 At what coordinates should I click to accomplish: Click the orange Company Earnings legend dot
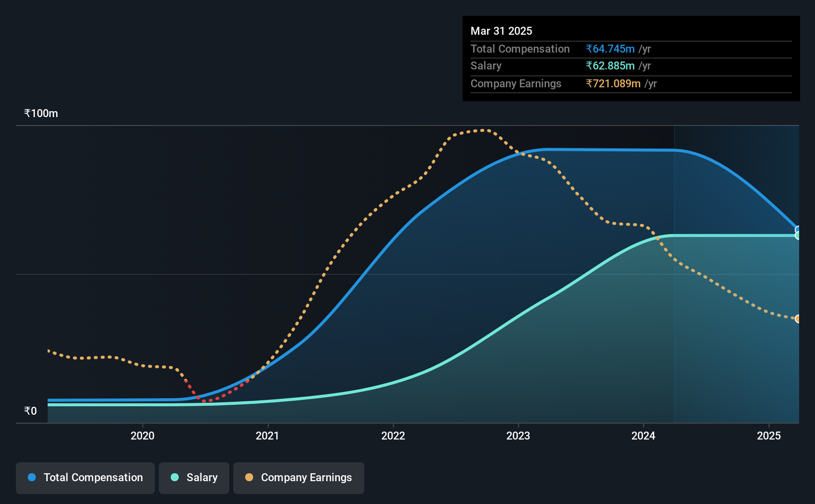[x=249, y=477]
